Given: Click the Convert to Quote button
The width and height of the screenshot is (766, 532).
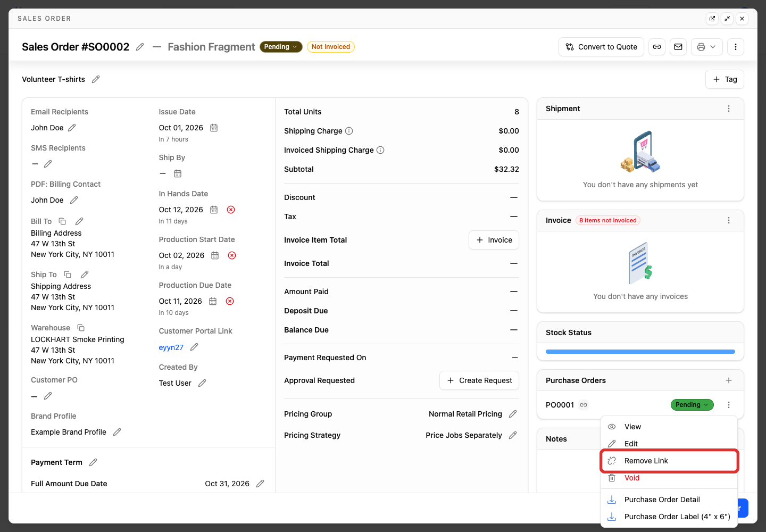Looking at the screenshot, I should (x=601, y=47).
